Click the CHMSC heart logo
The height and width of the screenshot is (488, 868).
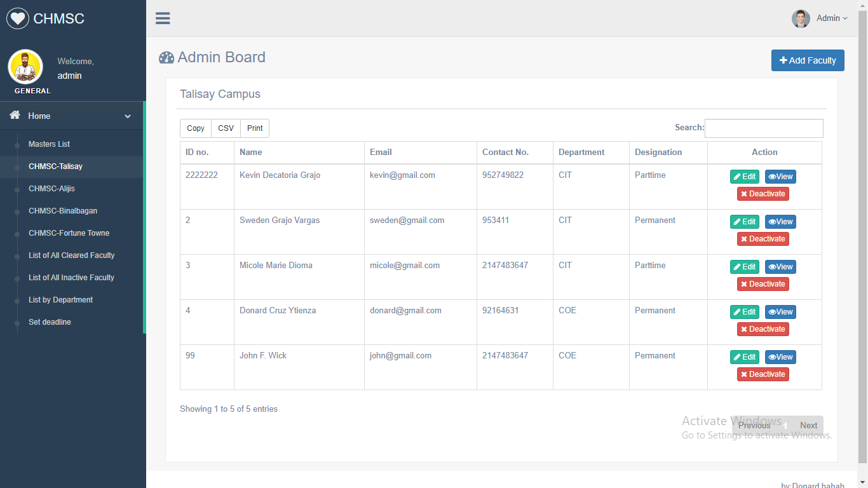(x=17, y=18)
